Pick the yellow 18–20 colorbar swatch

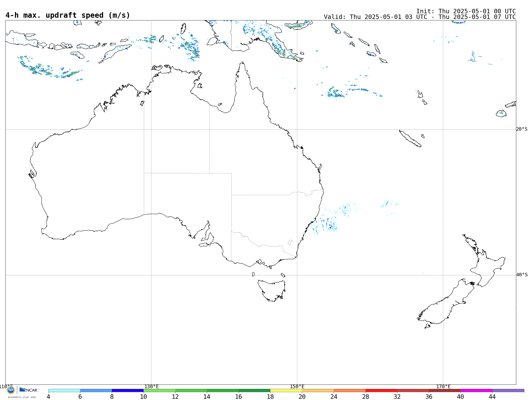(x=286, y=391)
